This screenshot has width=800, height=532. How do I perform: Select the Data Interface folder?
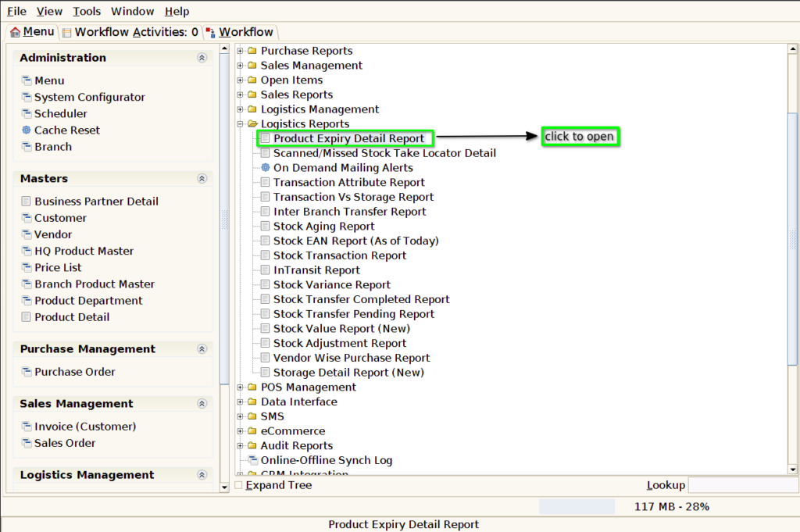pos(299,402)
